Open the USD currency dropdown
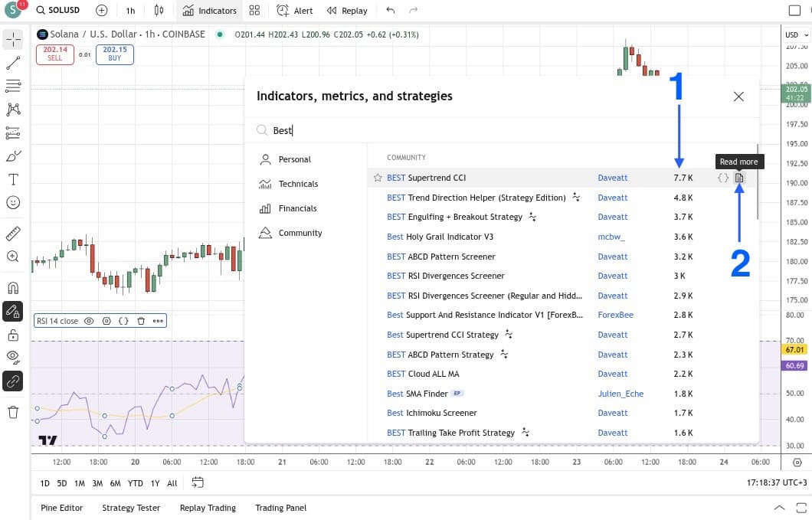 (x=797, y=34)
